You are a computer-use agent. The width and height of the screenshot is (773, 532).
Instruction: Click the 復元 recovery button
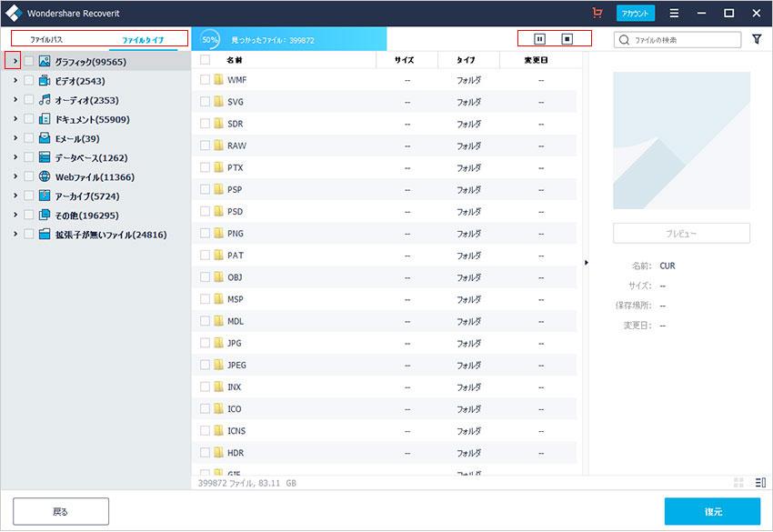(712, 512)
